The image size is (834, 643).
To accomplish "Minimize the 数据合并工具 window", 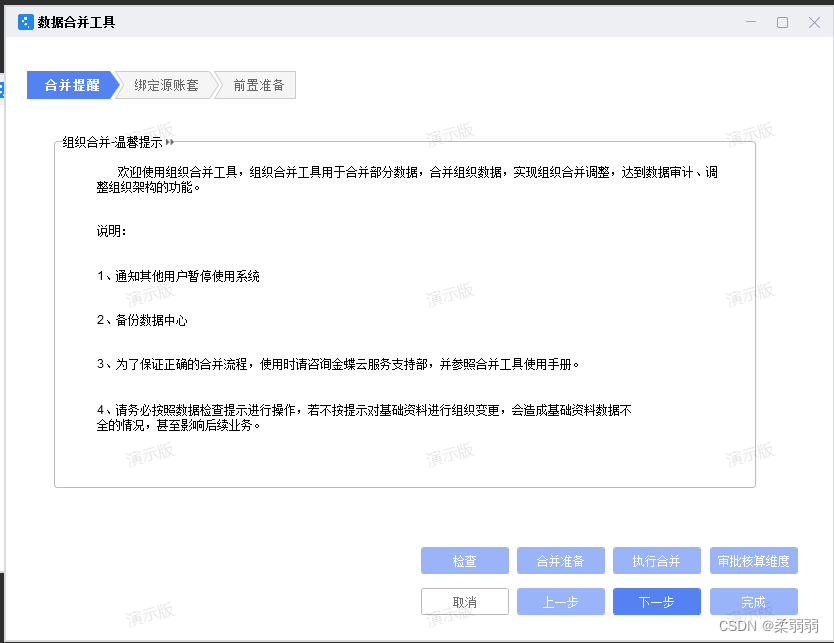I will tap(751, 21).
